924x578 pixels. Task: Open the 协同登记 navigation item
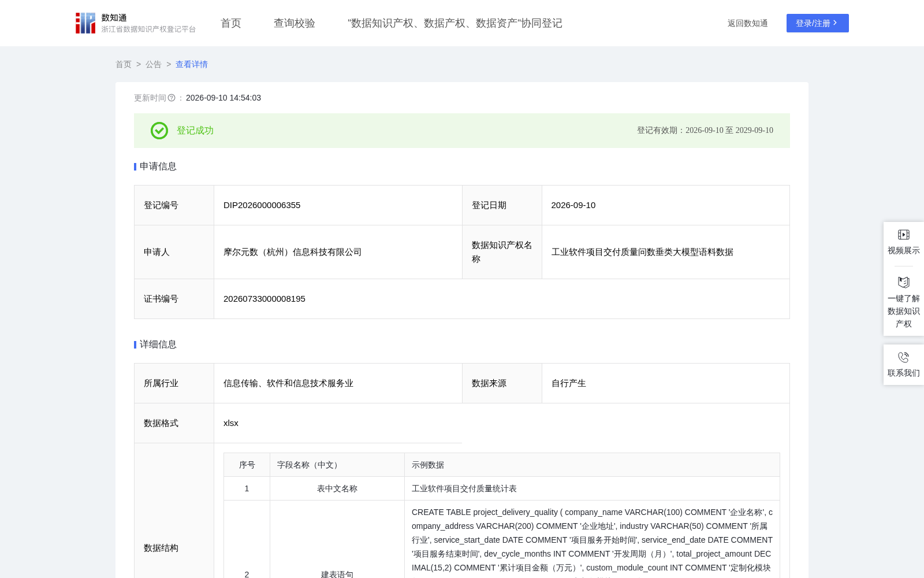point(455,23)
